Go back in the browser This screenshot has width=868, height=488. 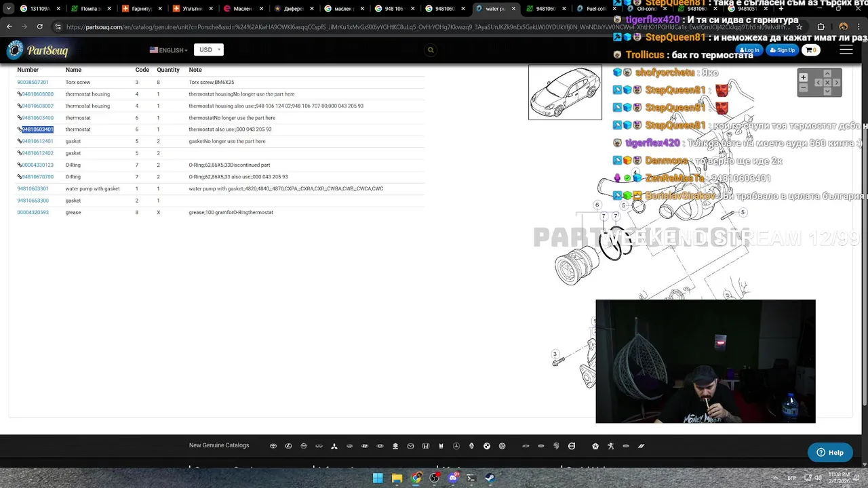pos(9,26)
